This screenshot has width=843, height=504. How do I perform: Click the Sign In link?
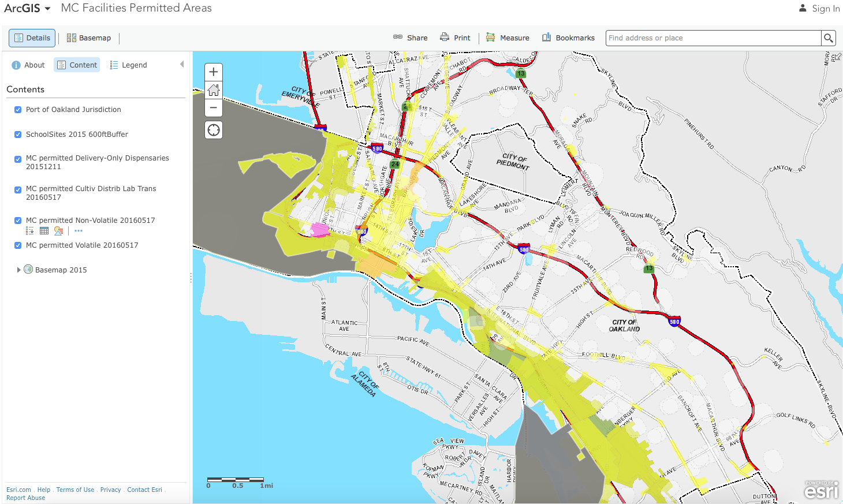coord(825,8)
